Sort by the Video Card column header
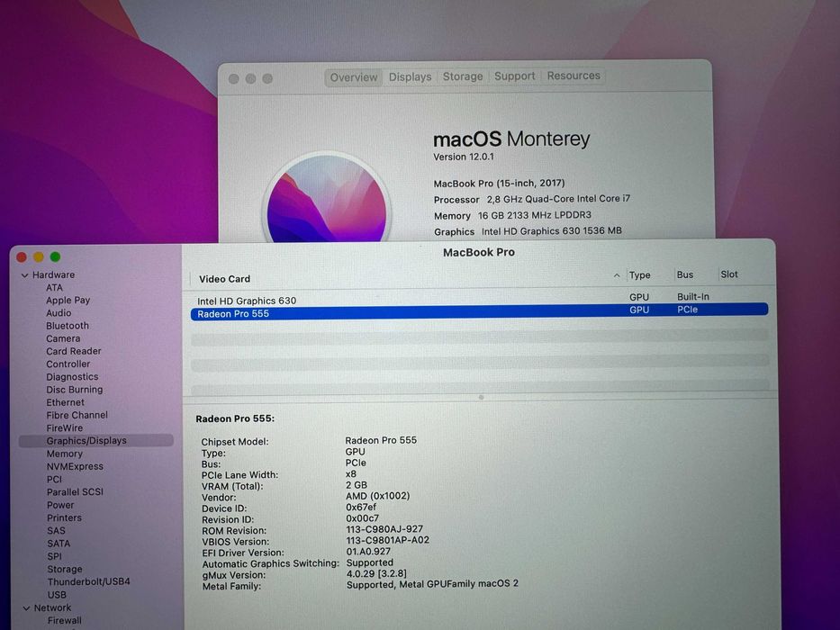 click(224, 279)
